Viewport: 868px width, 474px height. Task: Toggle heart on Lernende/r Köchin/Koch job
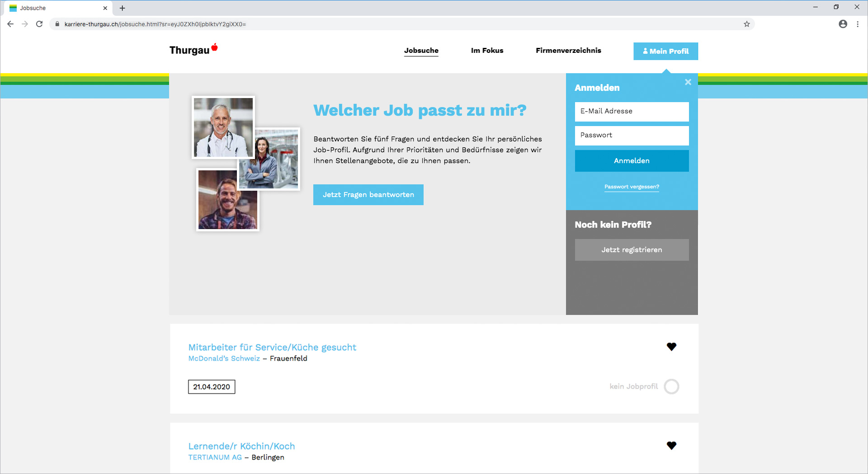pos(671,446)
